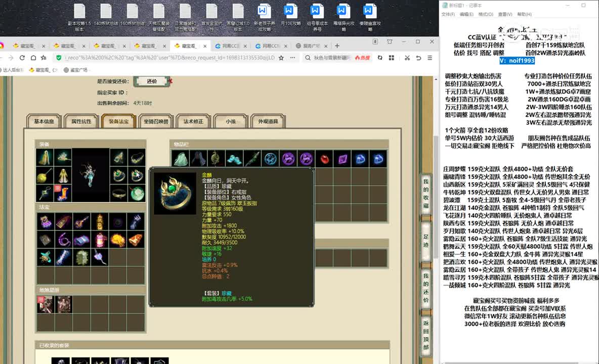
Task: Click the 还价 bargain button
Action: [x=152, y=81]
